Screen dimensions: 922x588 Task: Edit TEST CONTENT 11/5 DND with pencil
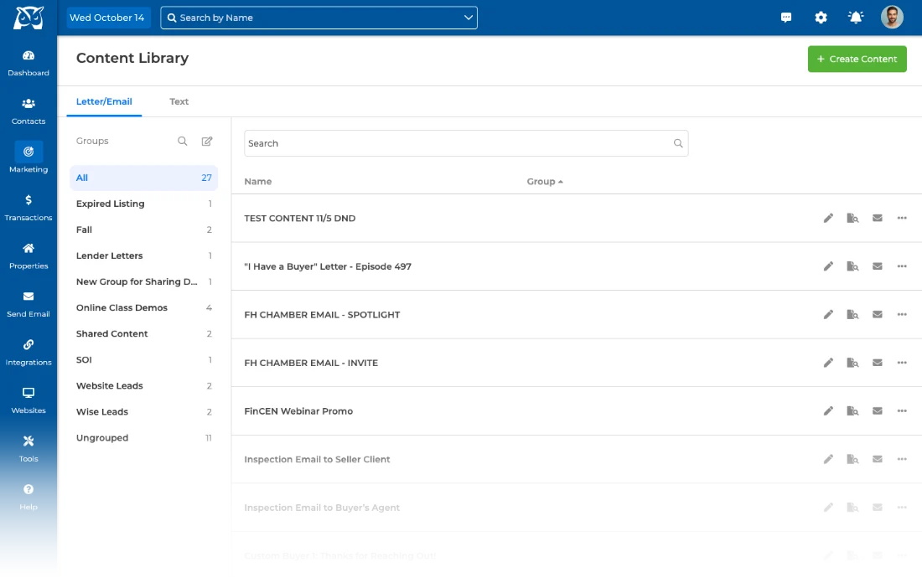[x=828, y=218]
